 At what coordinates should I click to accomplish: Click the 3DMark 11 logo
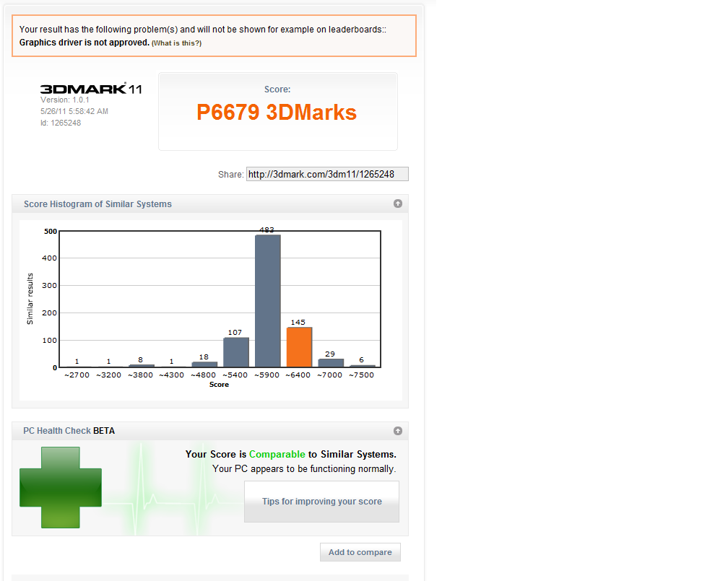click(x=91, y=89)
